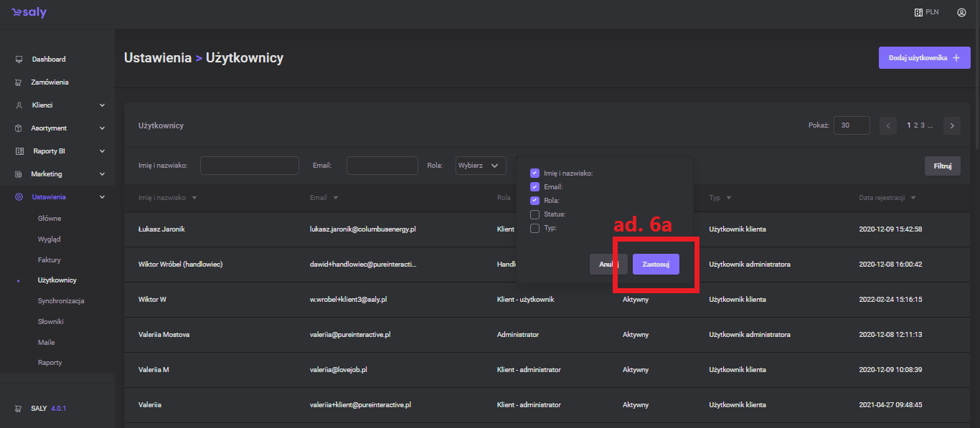Screen dimensions: 980x428
Task: Click the Klienci person icon
Action: pyautogui.click(x=19, y=105)
